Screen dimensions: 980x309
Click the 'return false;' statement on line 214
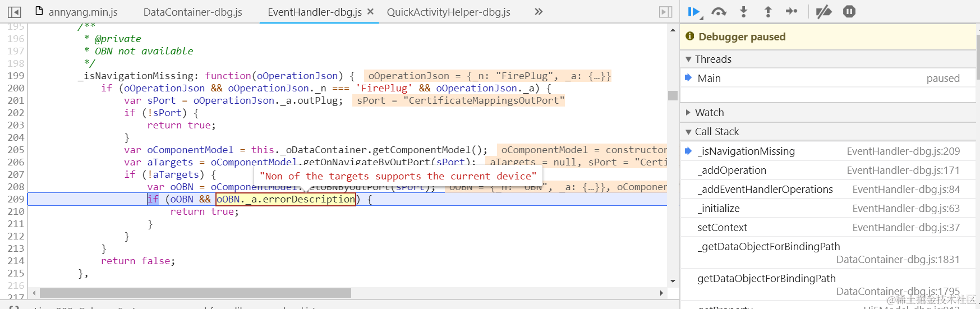[x=138, y=261]
